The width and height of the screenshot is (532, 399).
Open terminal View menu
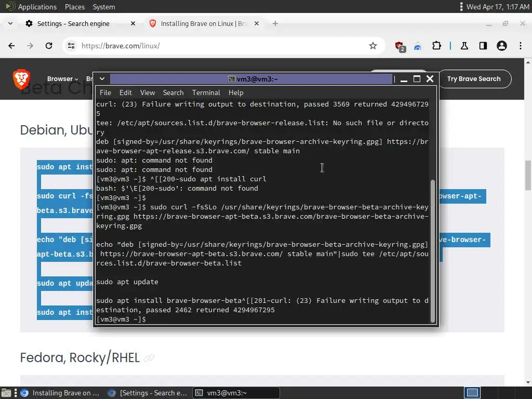coord(147,92)
